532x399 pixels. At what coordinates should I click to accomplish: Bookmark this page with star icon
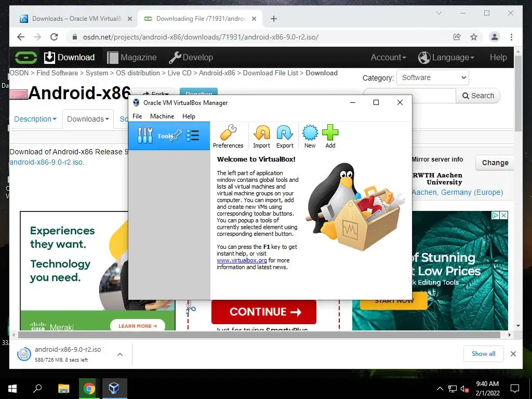point(474,37)
